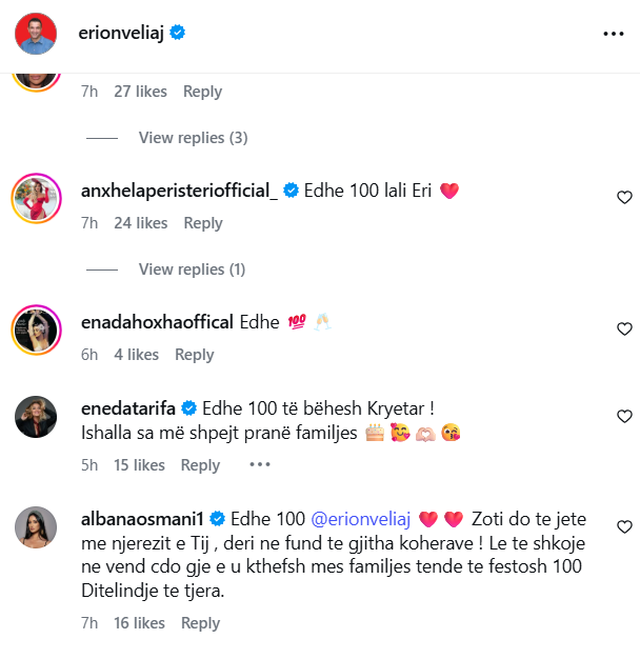Like the enadahoxhaoffical comment with the heart

click(624, 329)
